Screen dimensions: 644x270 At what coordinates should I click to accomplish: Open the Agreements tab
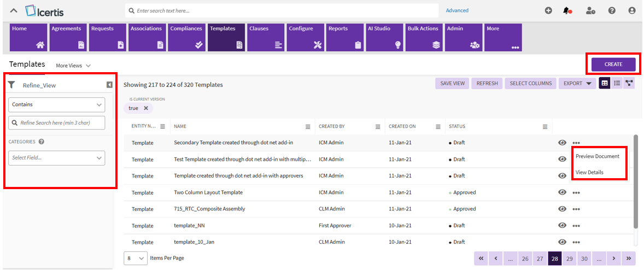pos(68,37)
